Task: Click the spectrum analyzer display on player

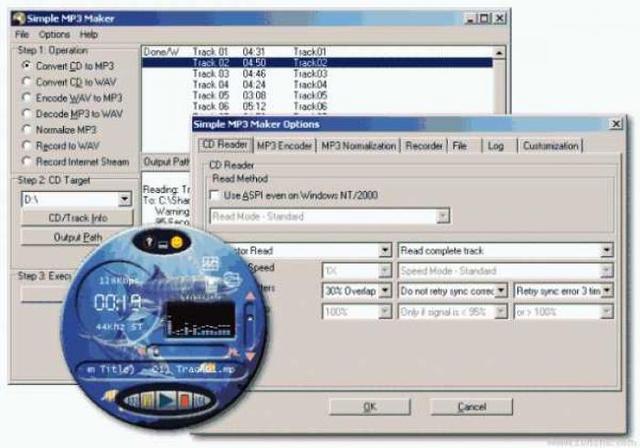Action: coord(201,320)
